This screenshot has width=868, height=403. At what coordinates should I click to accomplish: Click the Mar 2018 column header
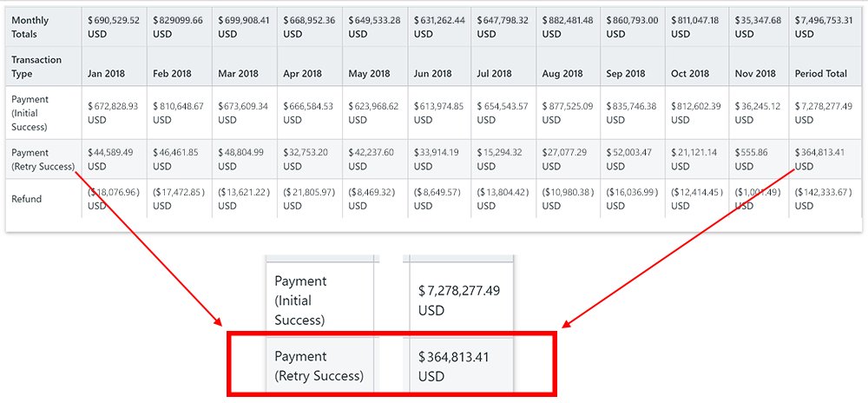click(x=238, y=73)
